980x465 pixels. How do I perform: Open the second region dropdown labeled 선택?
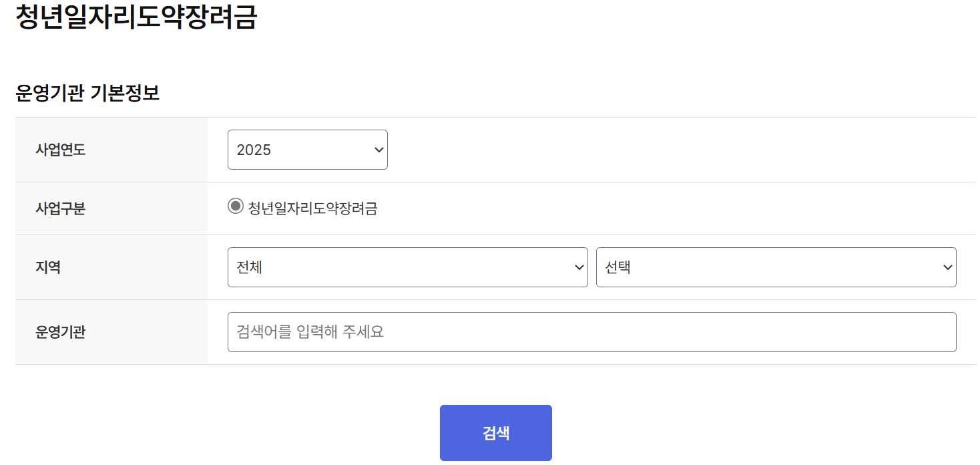pos(776,267)
